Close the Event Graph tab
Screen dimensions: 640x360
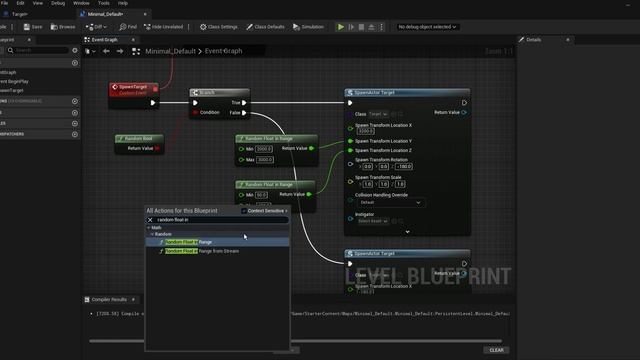[x=133, y=40]
